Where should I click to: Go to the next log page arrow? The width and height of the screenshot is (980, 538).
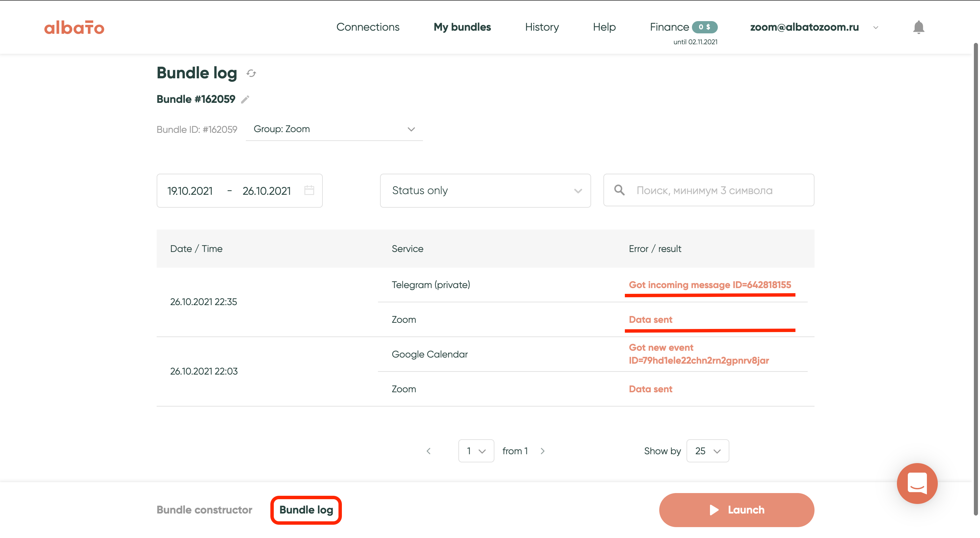click(542, 451)
